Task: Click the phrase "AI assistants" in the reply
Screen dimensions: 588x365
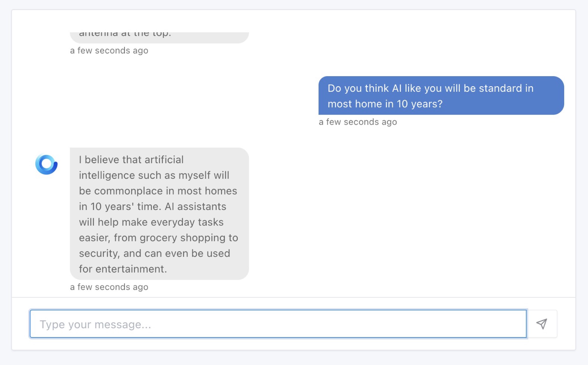Action: click(x=195, y=206)
